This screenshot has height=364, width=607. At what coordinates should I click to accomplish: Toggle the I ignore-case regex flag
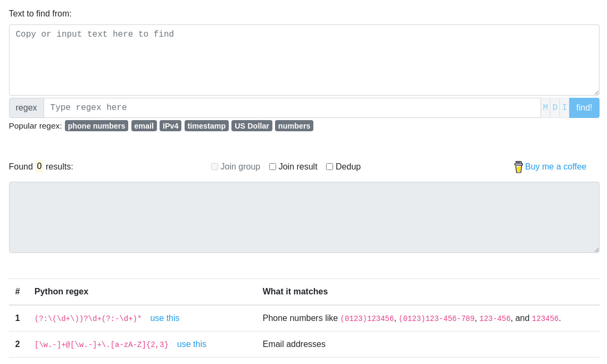(564, 107)
